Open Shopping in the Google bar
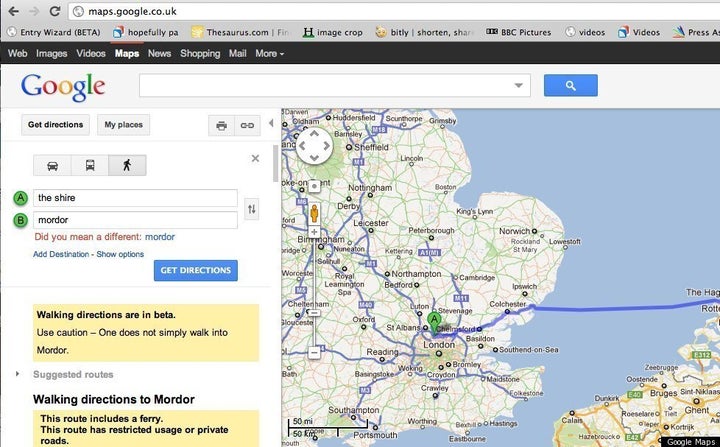Screen dimensions: 720x447 [x=200, y=53]
